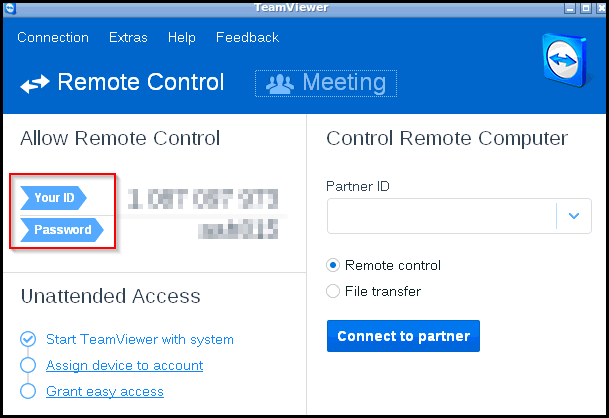Open the Help menu
Viewport: 609px width, 418px height.
pyautogui.click(x=182, y=38)
